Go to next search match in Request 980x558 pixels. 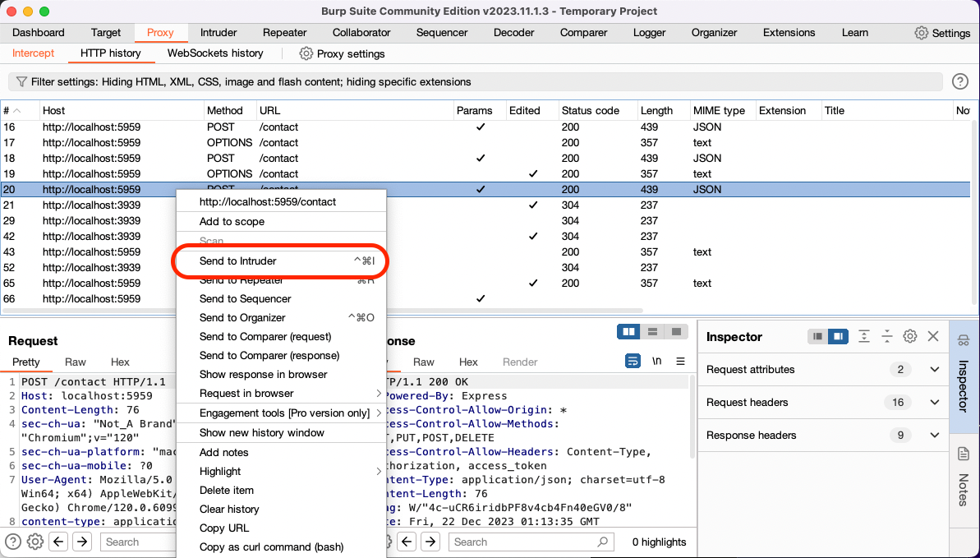(82, 542)
